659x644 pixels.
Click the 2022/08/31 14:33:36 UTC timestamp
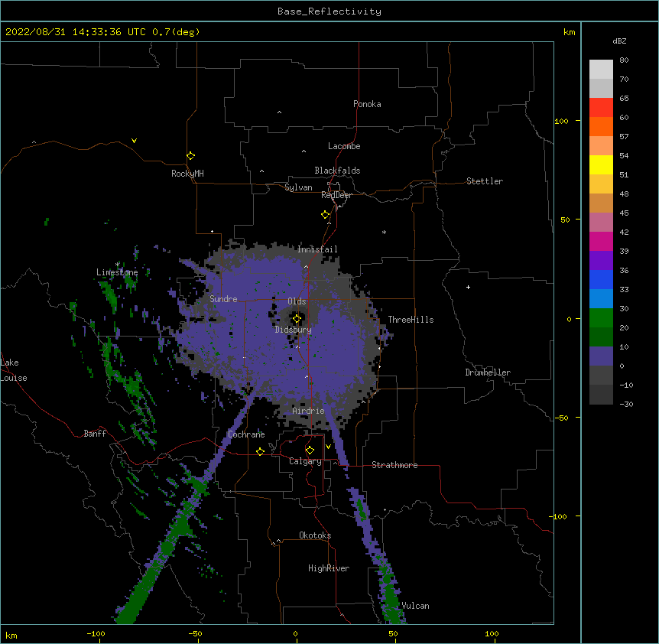[75, 32]
